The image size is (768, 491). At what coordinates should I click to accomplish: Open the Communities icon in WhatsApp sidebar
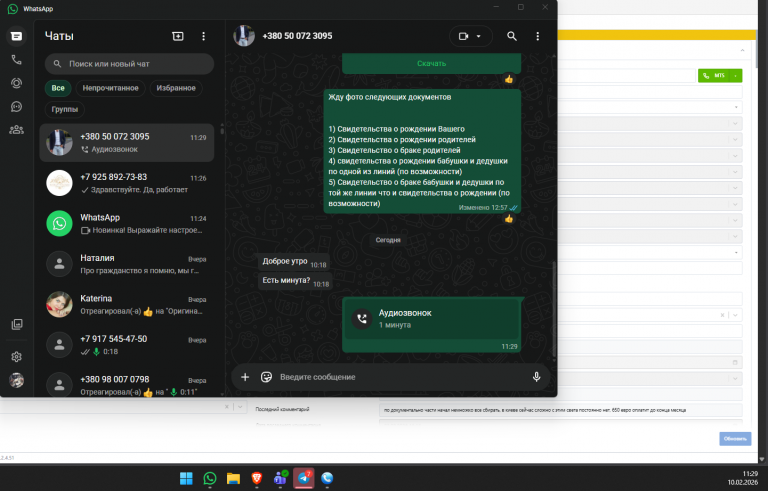(x=16, y=130)
